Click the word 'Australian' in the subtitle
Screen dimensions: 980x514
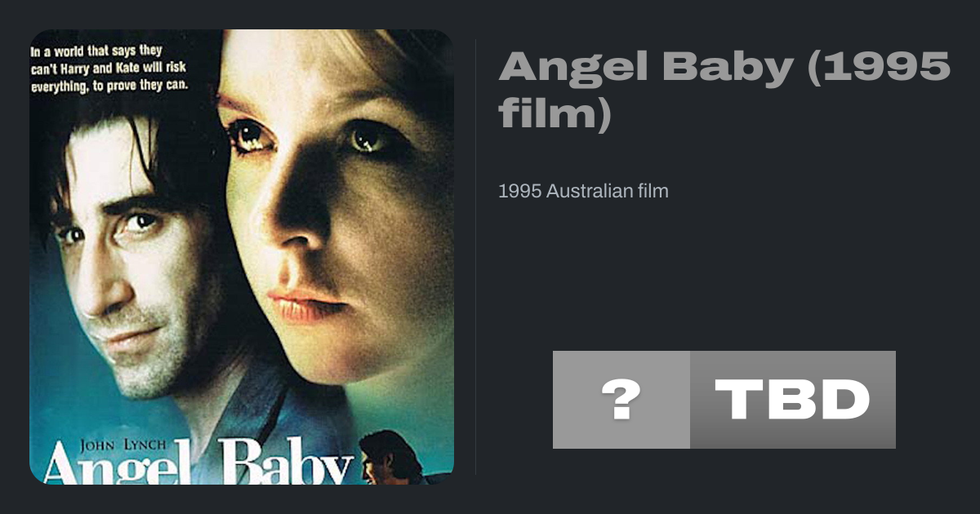586,192
